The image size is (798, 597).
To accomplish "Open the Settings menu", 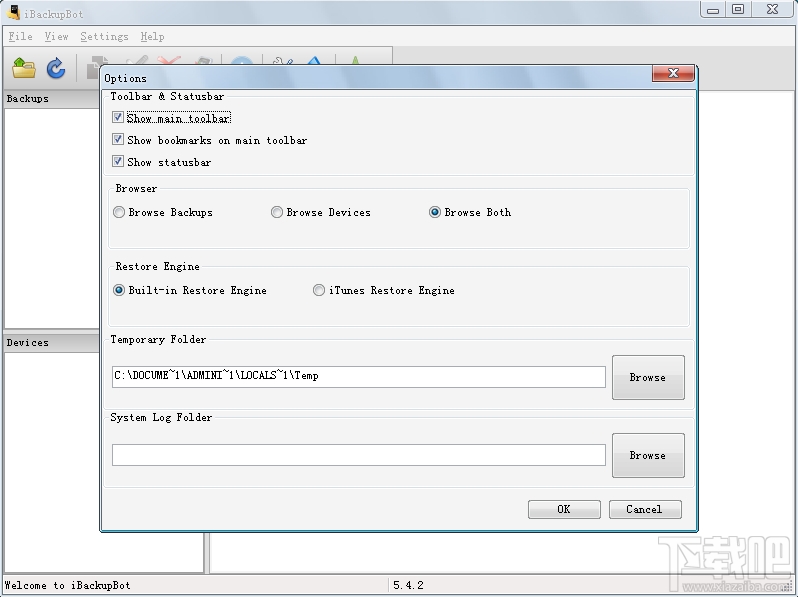I will (104, 36).
